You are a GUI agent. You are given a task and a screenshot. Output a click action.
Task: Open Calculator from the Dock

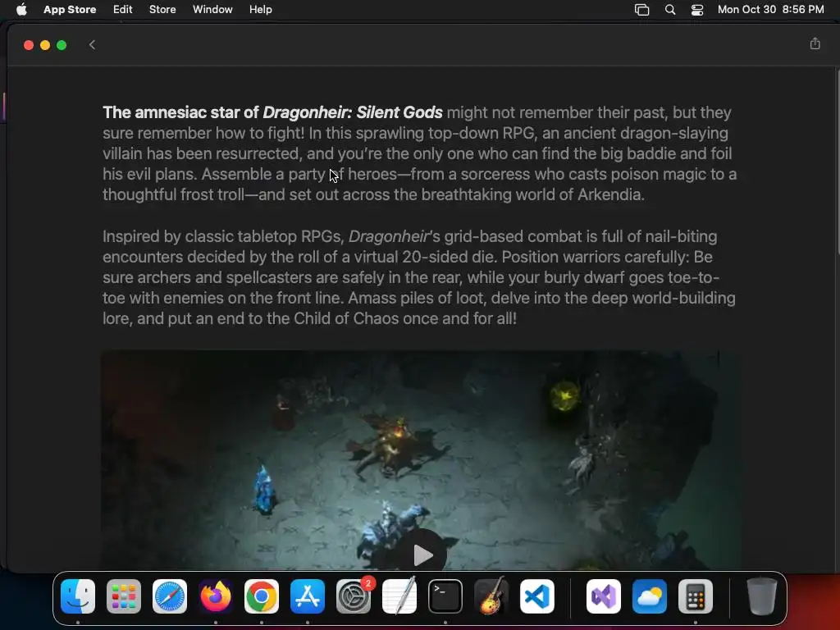click(x=696, y=596)
